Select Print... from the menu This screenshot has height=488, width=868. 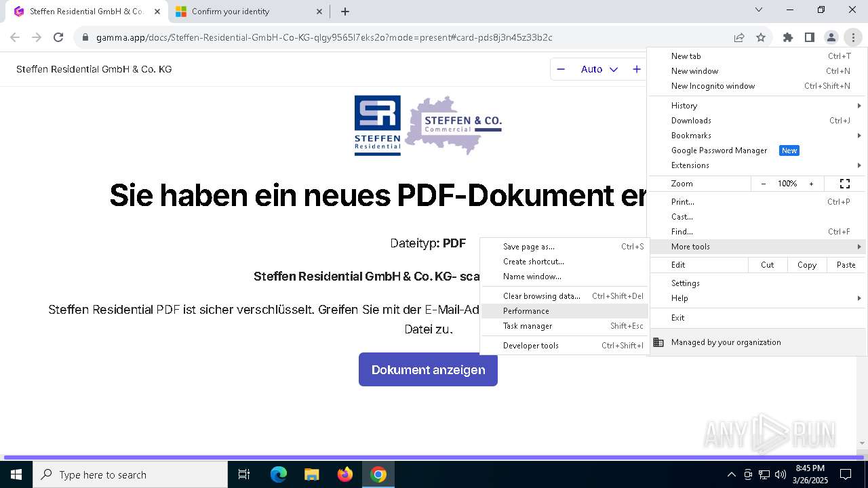tap(757, 202)
